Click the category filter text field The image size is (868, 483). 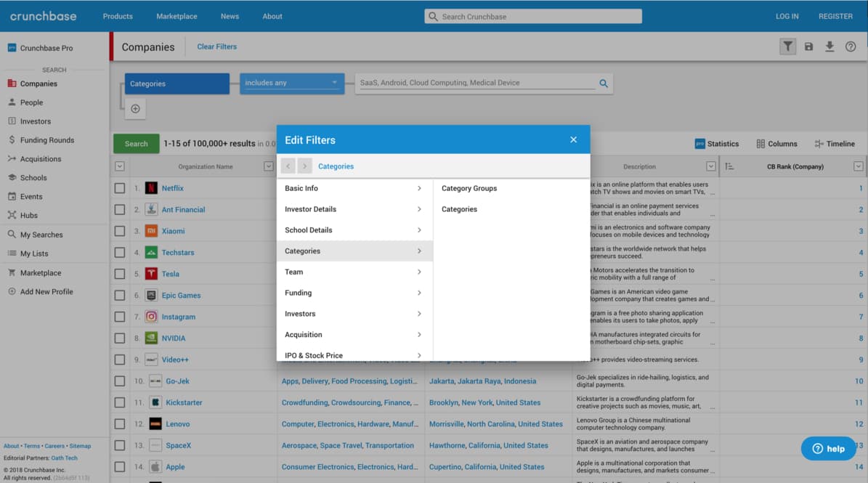pyautogui.click(x=476, y=83)
